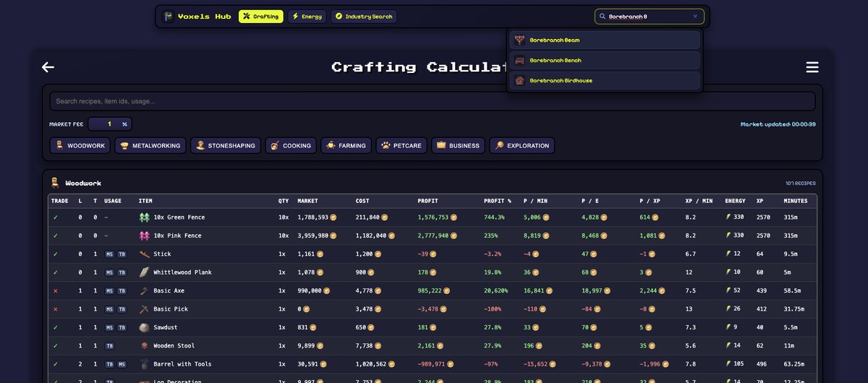Focus the Gorebranch search box
Image resolution: width=868 pixels, height=383 pixels.
(649, 16)
